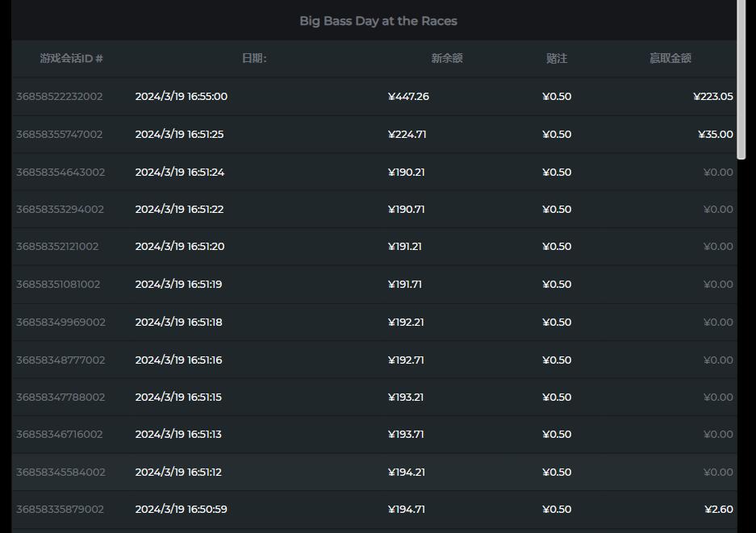Select session ID 36858352121002
756x533 pixels.
[x=57, y=246]
